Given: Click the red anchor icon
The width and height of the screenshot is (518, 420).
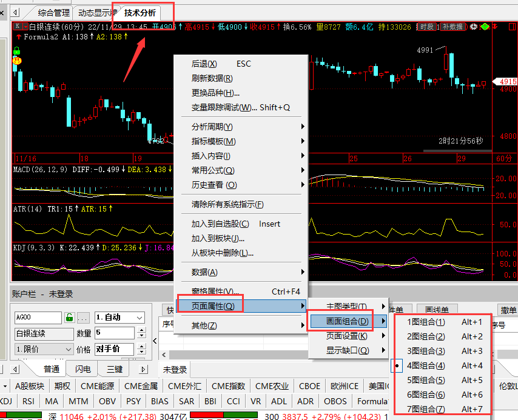Looking at the screenshot, I should coord(495,27).
